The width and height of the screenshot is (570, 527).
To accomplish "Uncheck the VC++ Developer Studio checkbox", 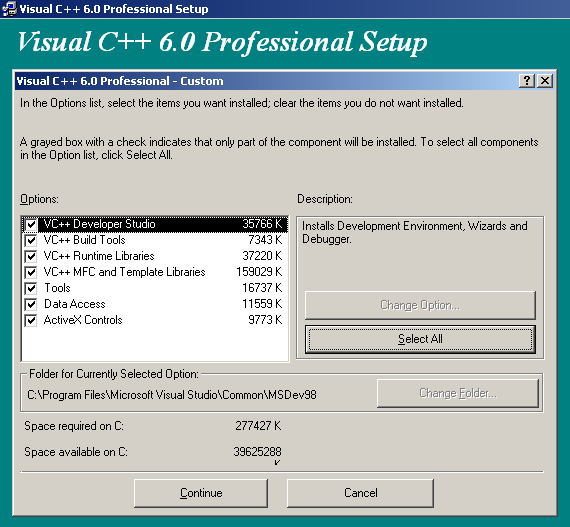I will (x=31, y=224).
